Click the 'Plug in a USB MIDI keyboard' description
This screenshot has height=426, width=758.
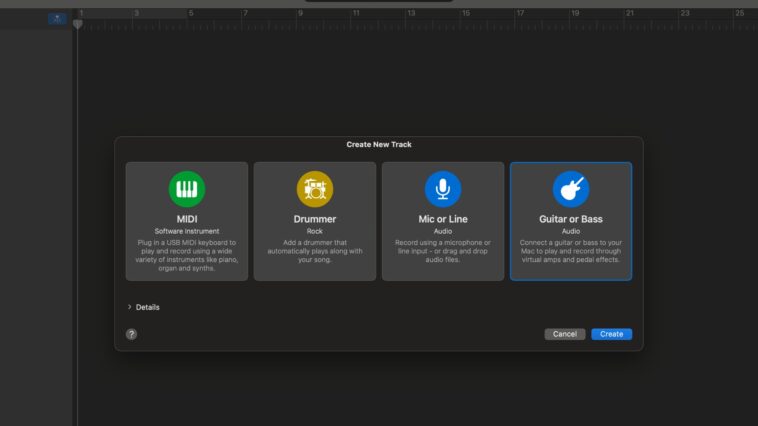coord(187,255)
